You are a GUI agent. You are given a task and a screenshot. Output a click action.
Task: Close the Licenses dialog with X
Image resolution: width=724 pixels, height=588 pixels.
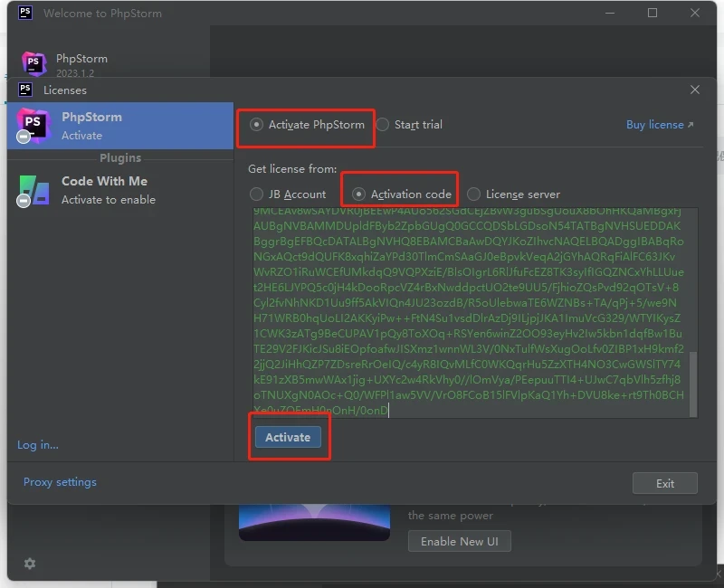[695, 90]
